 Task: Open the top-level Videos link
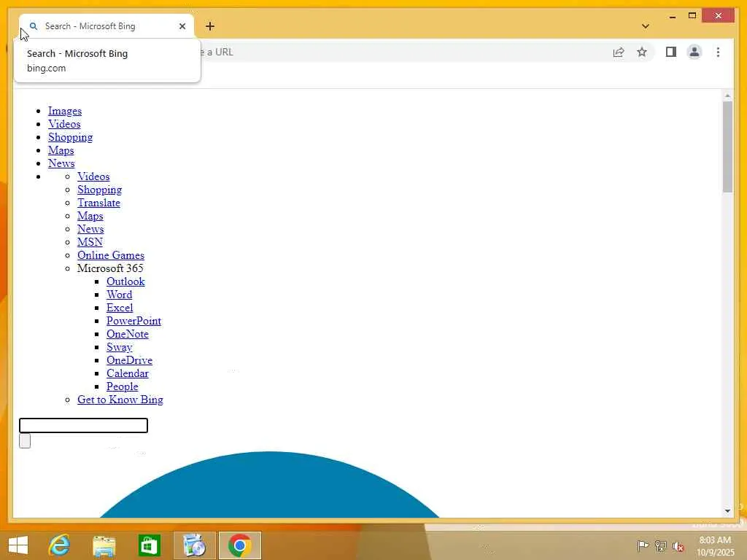pyautogui.click(x=64, y=124)
